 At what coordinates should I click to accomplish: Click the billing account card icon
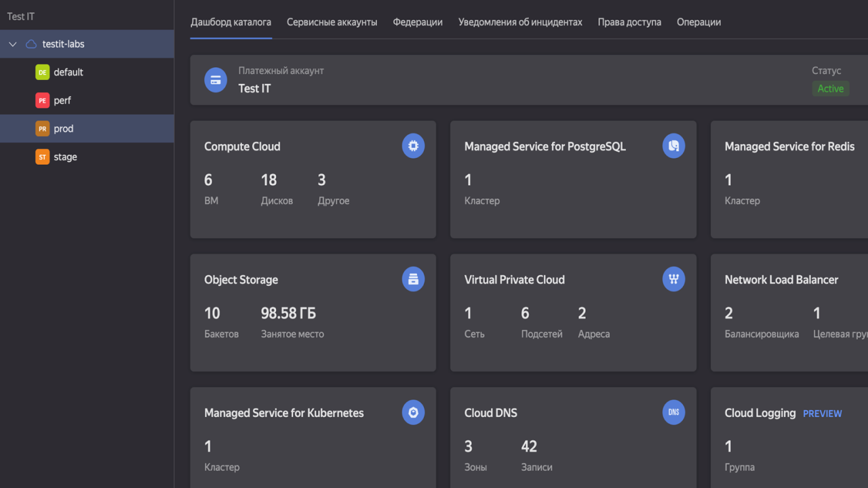pyautogui.click(x=216, y=80)
